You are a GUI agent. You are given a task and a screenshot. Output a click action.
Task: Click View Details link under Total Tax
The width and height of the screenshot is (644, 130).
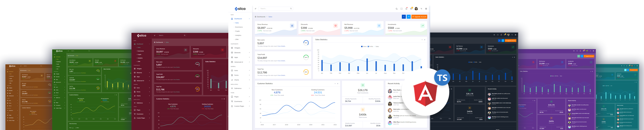click(282, 75)
